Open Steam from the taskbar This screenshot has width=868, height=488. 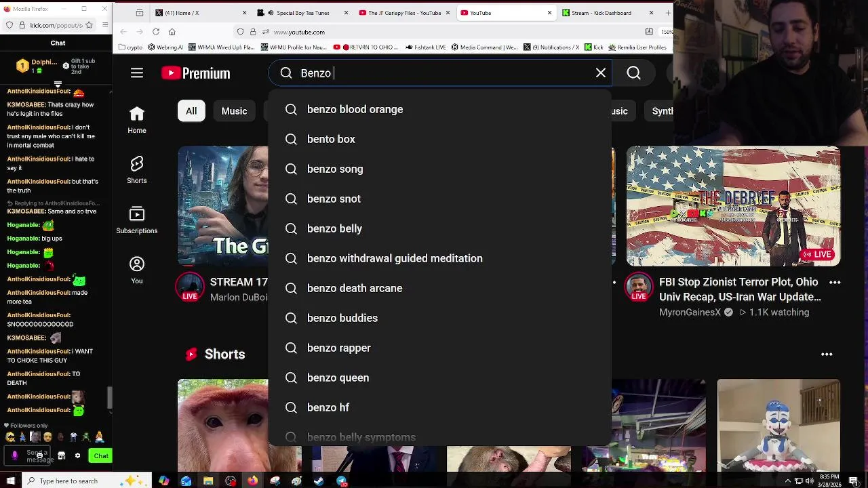(x=319, y=481)
